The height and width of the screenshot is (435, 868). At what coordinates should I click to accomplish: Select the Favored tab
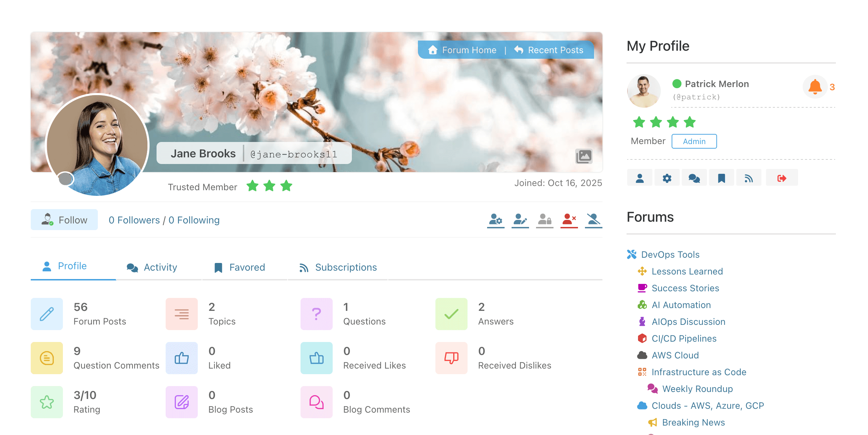pos(247,267)
